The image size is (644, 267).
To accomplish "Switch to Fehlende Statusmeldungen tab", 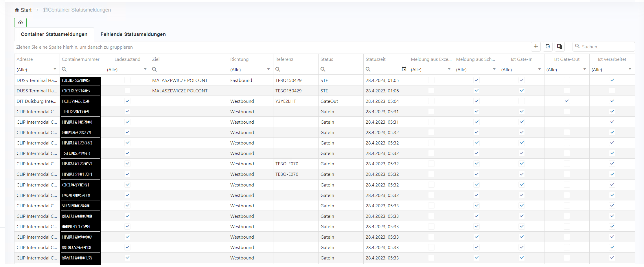I will [133, 34].
